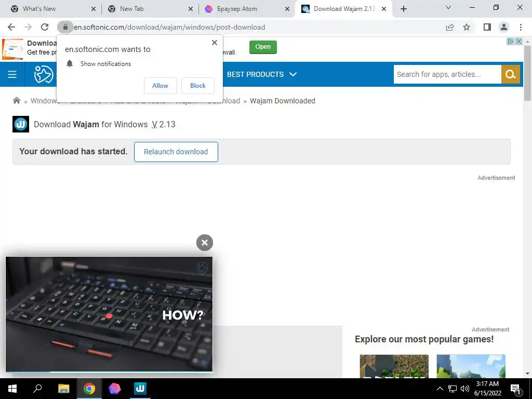Close the Браузер Atom tab
Image resolution: width=532 pixels, height=399 pixels.
click(287, 9)
